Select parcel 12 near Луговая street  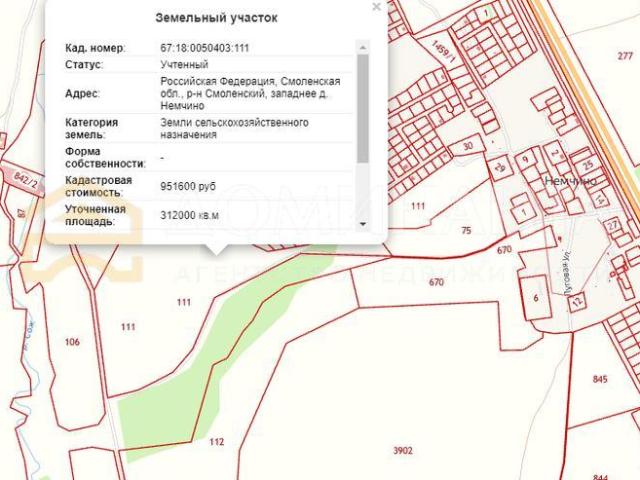pos(577,302)
